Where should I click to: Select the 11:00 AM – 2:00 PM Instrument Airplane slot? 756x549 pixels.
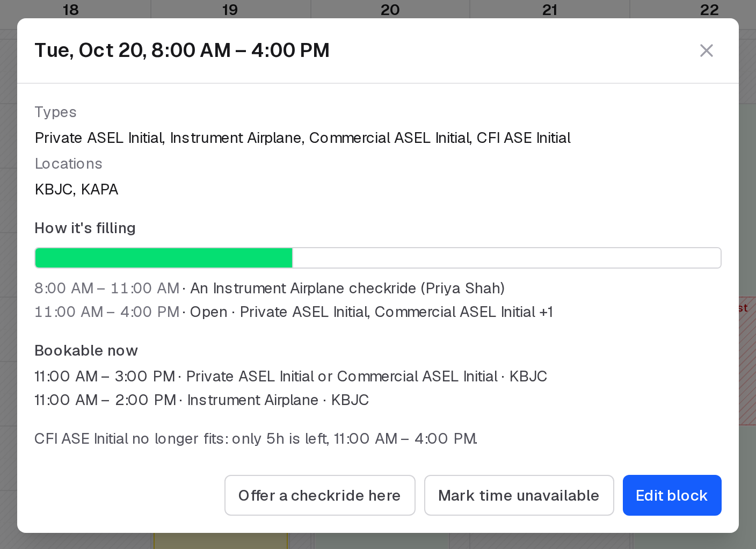click(201, 400)
